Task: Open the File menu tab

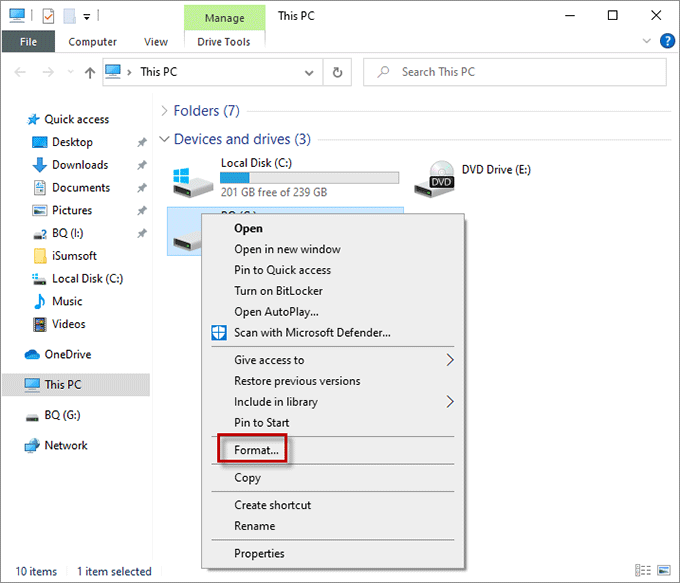Action: click(x=28, y=42)
